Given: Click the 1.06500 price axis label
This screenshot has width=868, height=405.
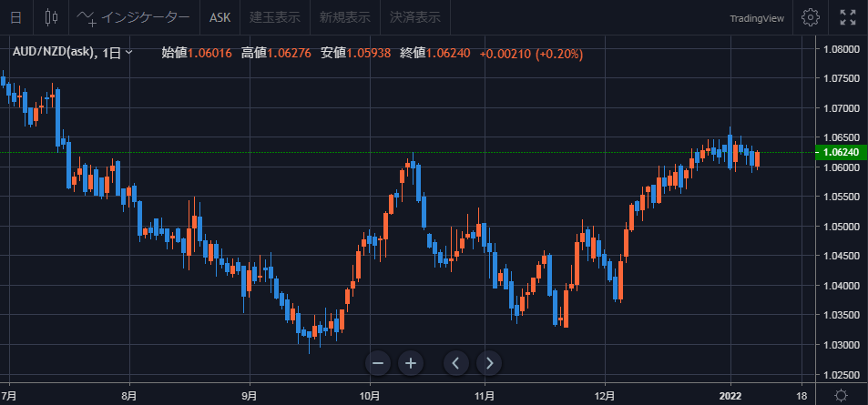Looking at the screenshot, I should point(841,137).
